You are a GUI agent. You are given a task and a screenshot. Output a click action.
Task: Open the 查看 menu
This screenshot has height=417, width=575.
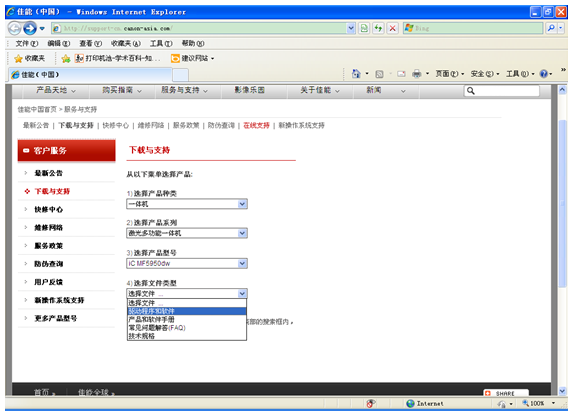coord(91,44)
